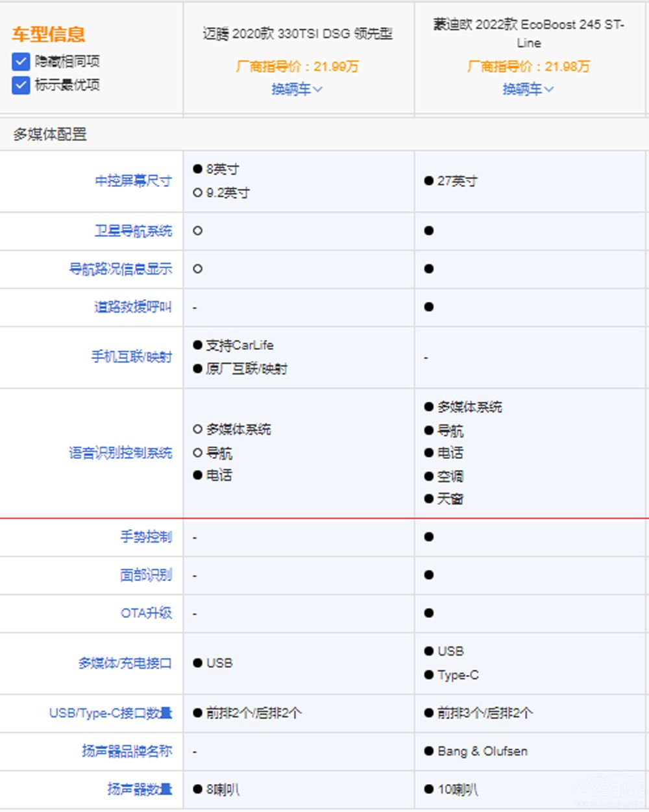
Task: Uncheck the 隐藏相同项 checkbox
Action: [x=21, y=62]
